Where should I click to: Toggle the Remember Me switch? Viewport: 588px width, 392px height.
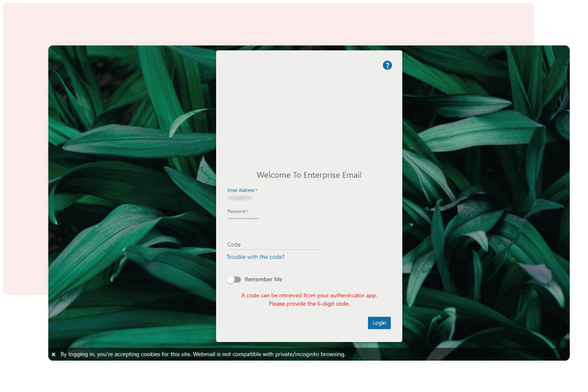(234, 279)
